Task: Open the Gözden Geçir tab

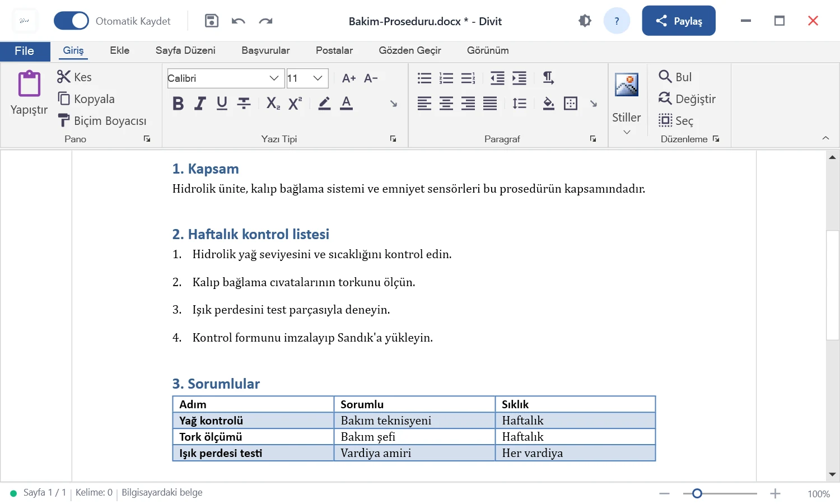Action: [410, 50]
